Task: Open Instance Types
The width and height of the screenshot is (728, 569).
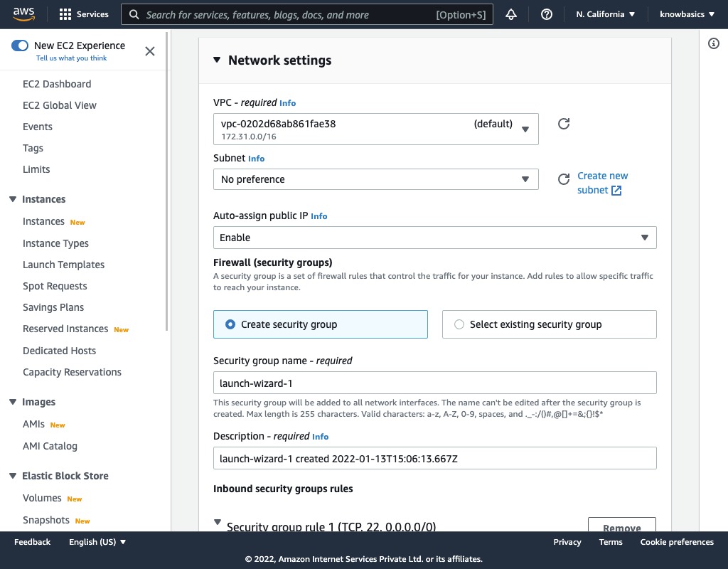Action: 55,243
